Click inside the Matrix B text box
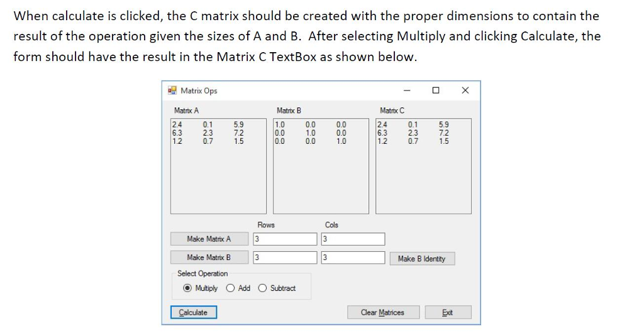644x336 pixels. click(321, 166)
